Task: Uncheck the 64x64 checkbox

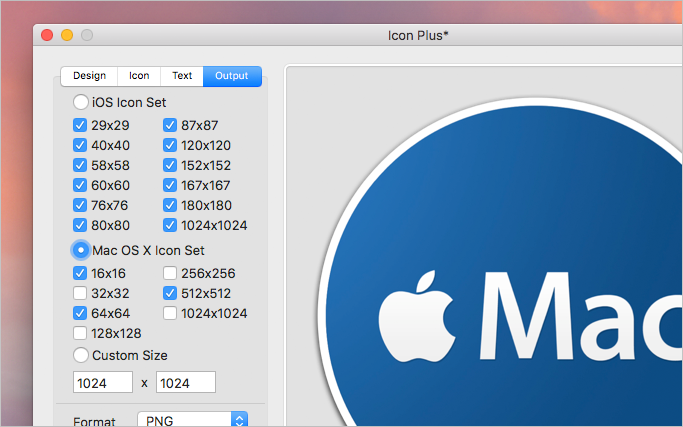Action: (x=80, y=313)
